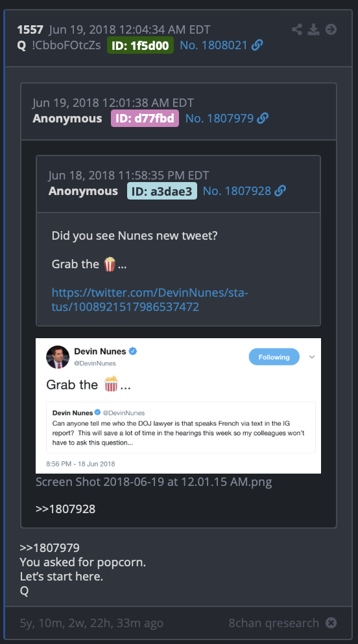Click the right-arrow circle icon in the header

(x=331, y=30)
